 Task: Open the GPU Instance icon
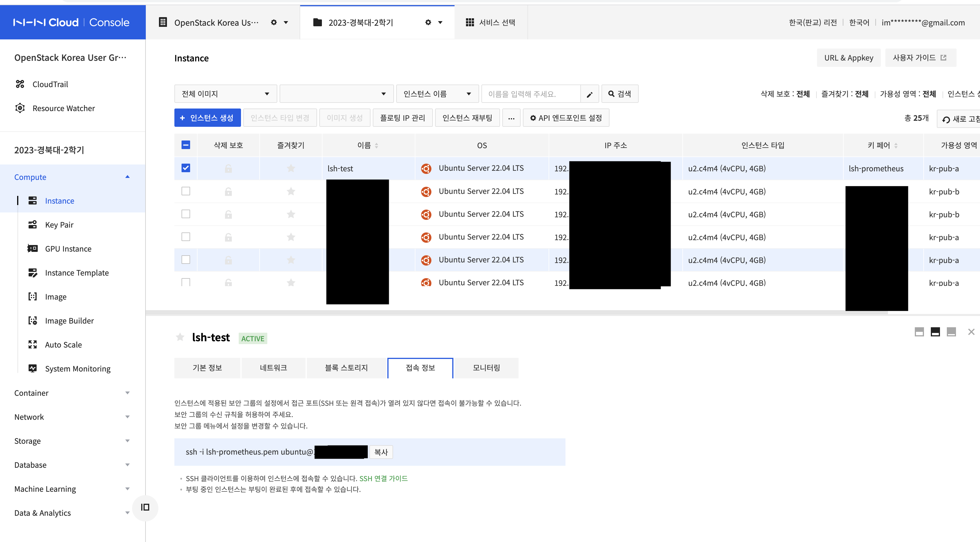coord(33,248)
